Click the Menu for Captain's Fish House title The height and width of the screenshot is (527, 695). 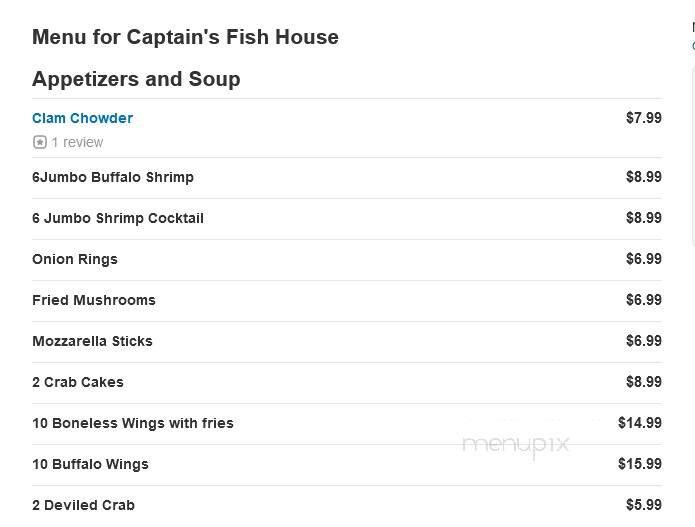[185, 37]
